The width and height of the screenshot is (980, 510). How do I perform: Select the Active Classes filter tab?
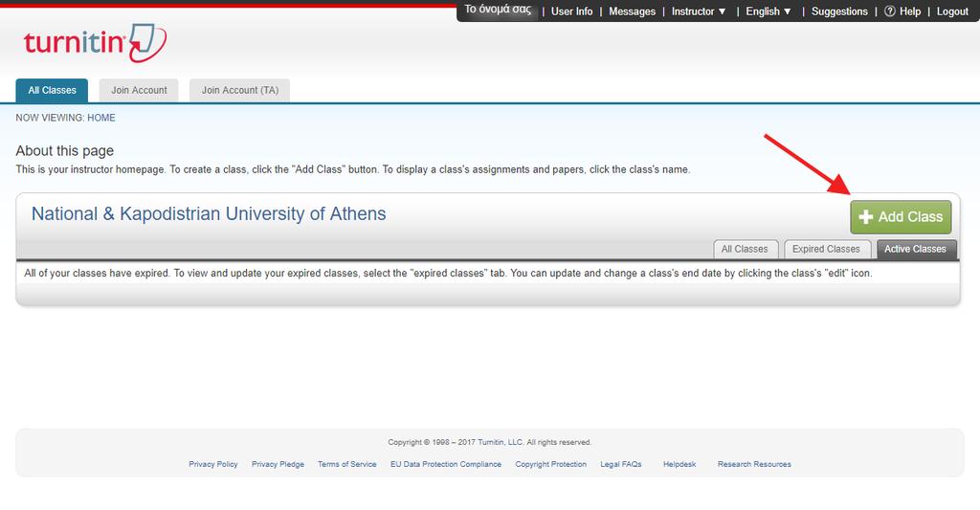915,249
